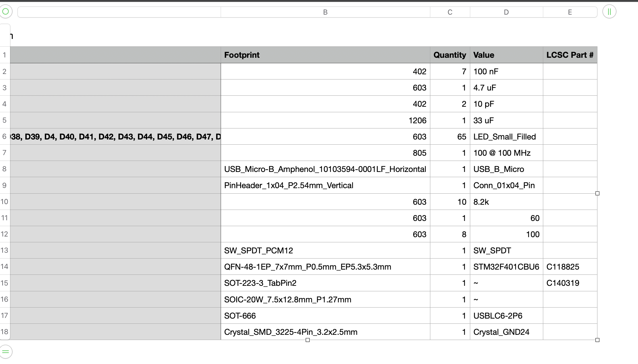638x364 pixels.
Task: Click the Quantity header cell
Action: coord(450,55)
